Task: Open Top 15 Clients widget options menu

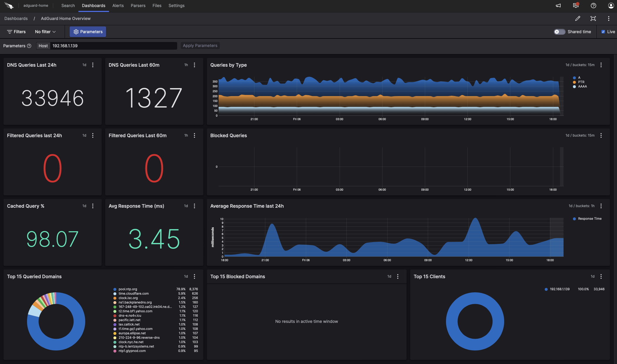Action: [x=601, y=276]
